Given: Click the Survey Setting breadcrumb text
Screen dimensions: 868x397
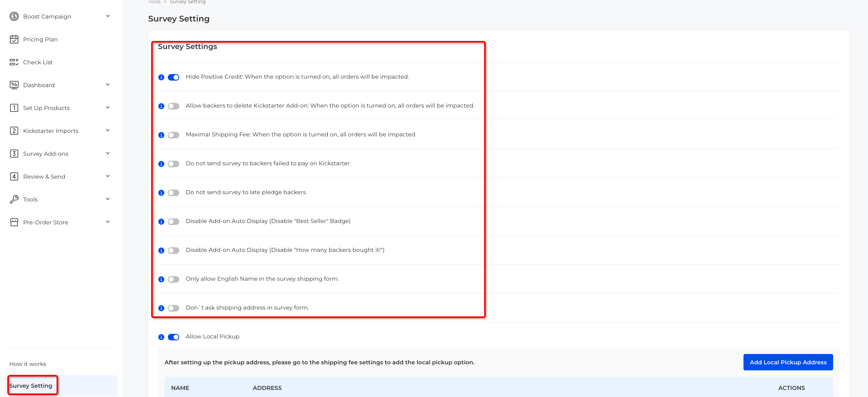Looking at the screenshot, I should (187, 2).
